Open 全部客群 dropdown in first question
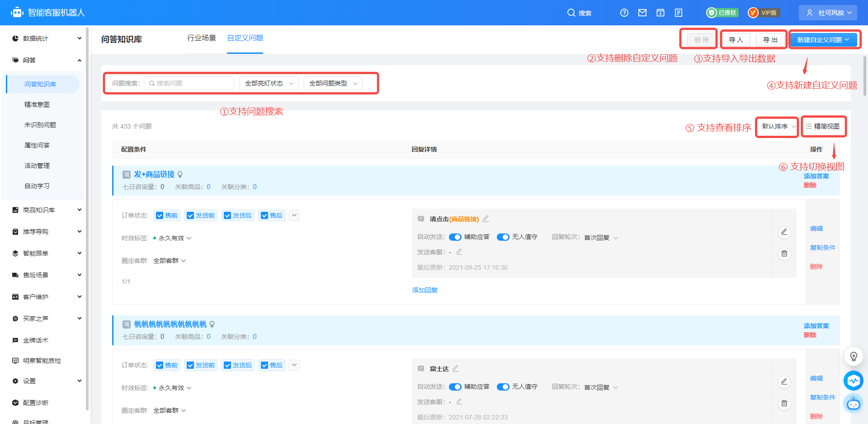 click(x=170, y=261)
